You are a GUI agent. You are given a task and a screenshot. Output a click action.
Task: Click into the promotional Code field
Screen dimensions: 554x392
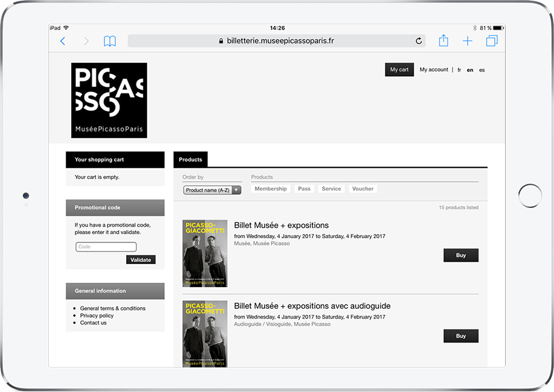106,247
